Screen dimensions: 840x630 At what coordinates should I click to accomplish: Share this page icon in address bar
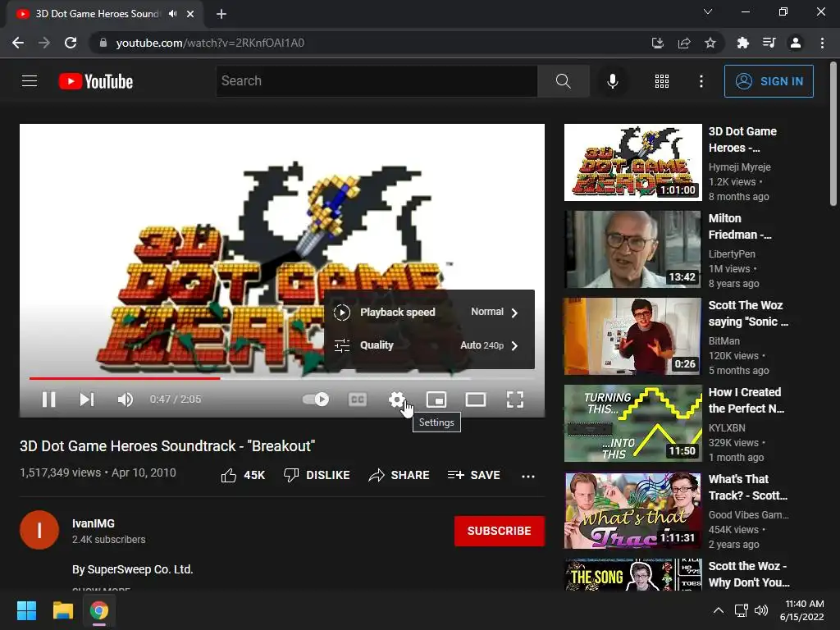pos(684,43)
